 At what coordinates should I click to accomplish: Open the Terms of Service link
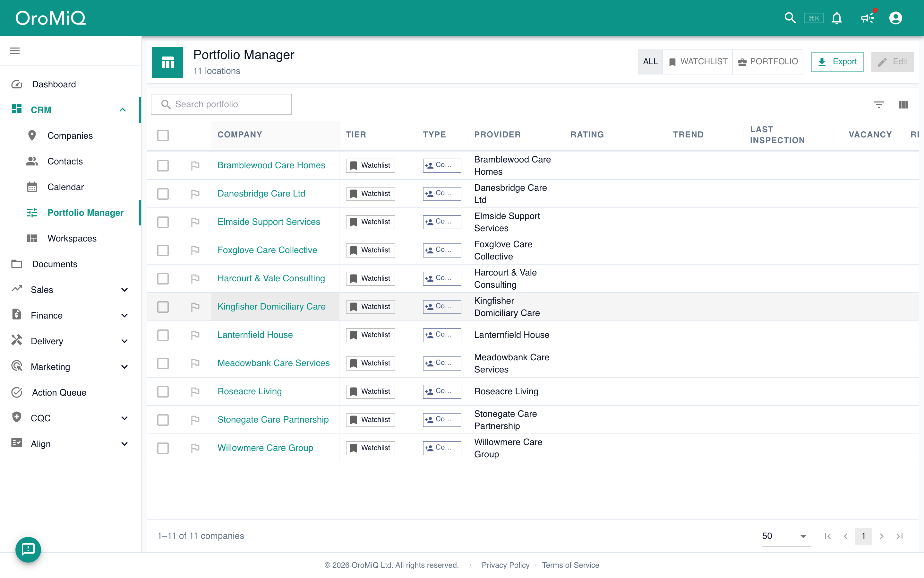[570, 565]
